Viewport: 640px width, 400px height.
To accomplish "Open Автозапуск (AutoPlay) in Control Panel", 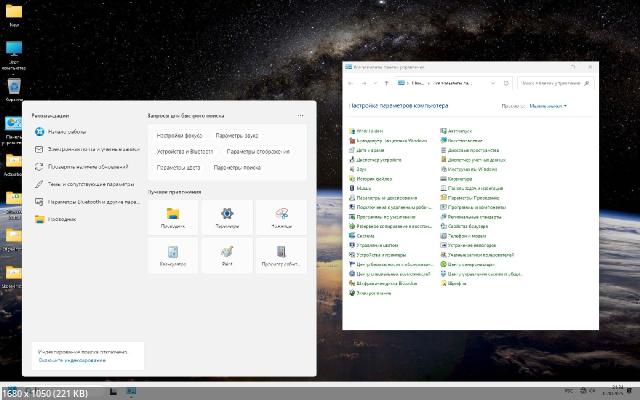I will pos(459,131).
